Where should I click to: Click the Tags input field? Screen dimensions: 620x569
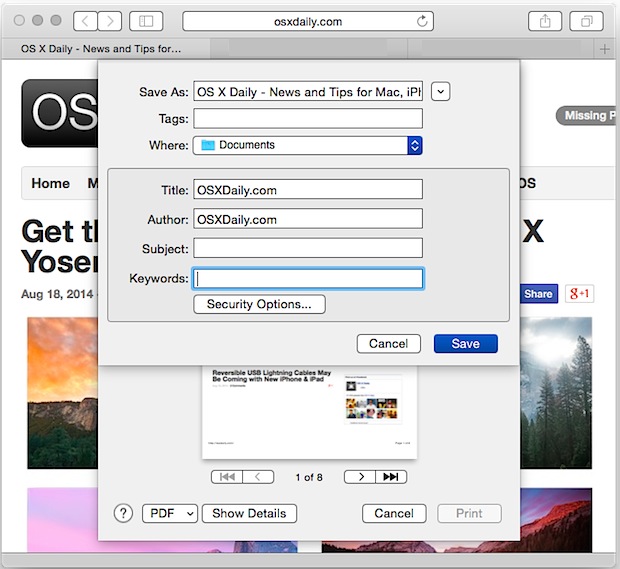coord(308,118)
